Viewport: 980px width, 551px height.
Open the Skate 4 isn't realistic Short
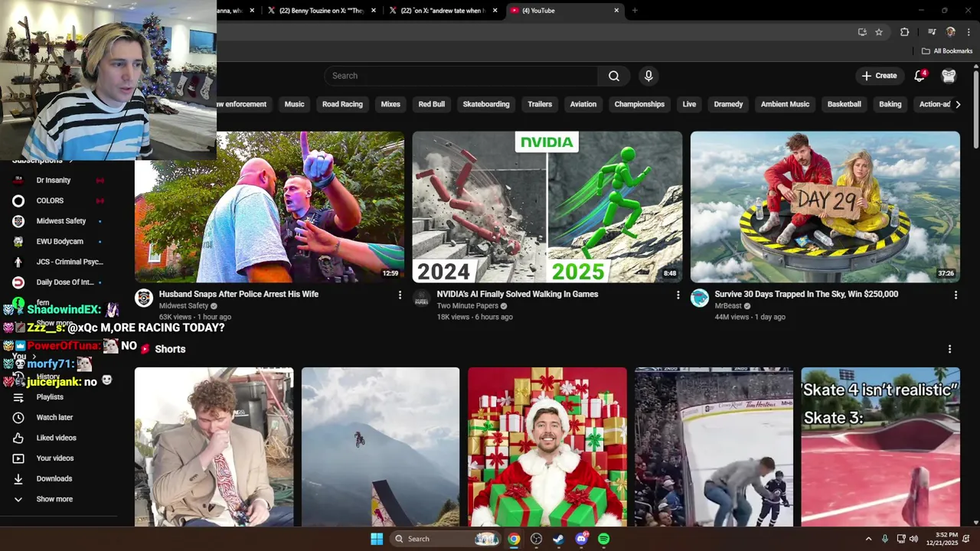click(x=880, y=447)
